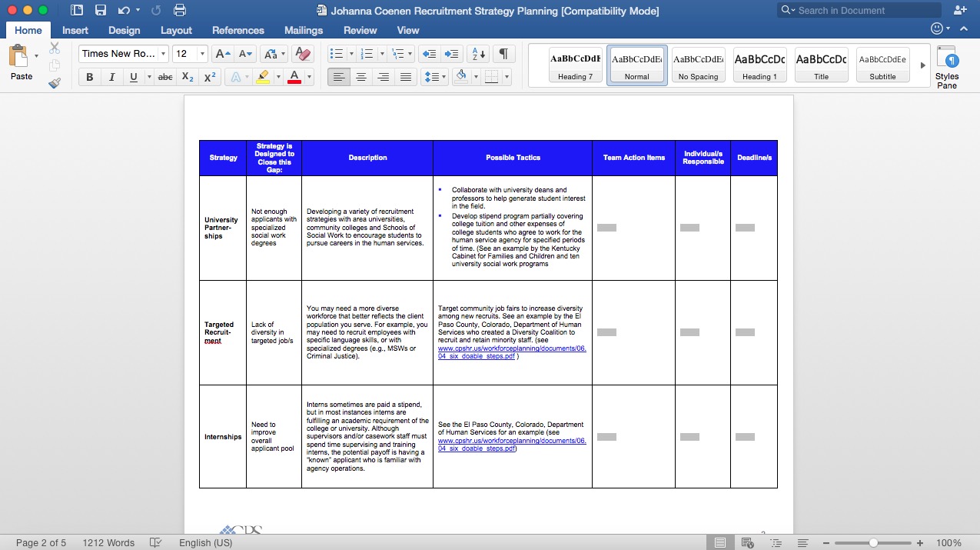Apply the Heading 7 style
980x550 pixels.
tap(576, 65)
